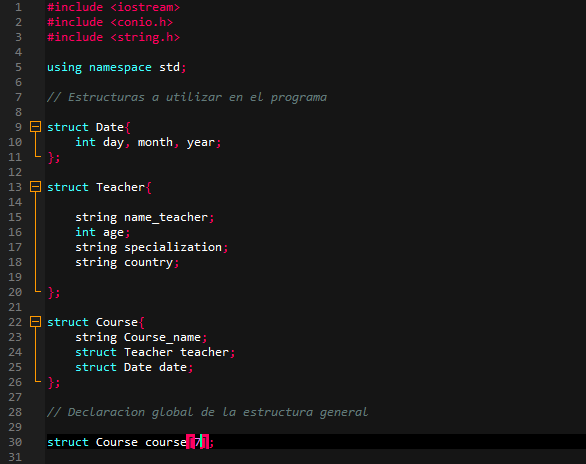Viewport: 586px width, 464px height.
Task: Click the conio.h include directive
Action: click(110, 22)
